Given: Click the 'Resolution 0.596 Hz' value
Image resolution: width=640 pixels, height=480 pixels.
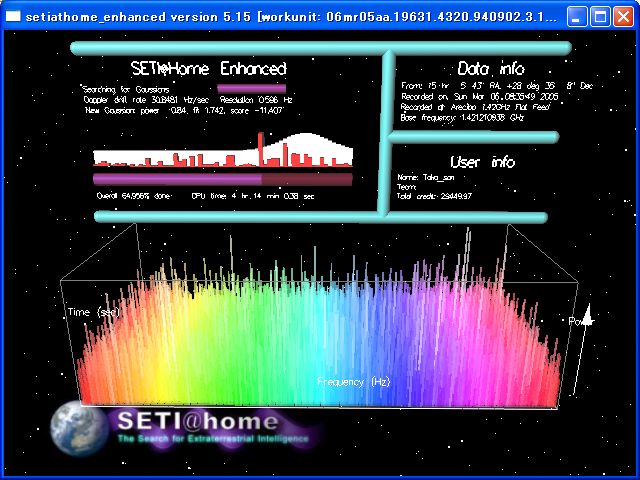Looking at the screenshot, I should point(256,100).
